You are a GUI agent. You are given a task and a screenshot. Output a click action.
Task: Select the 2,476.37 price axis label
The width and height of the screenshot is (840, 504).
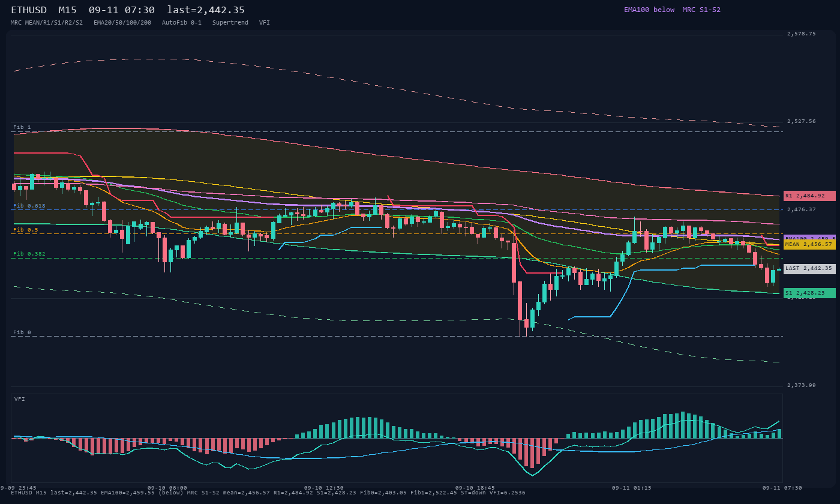pos(802,209)
